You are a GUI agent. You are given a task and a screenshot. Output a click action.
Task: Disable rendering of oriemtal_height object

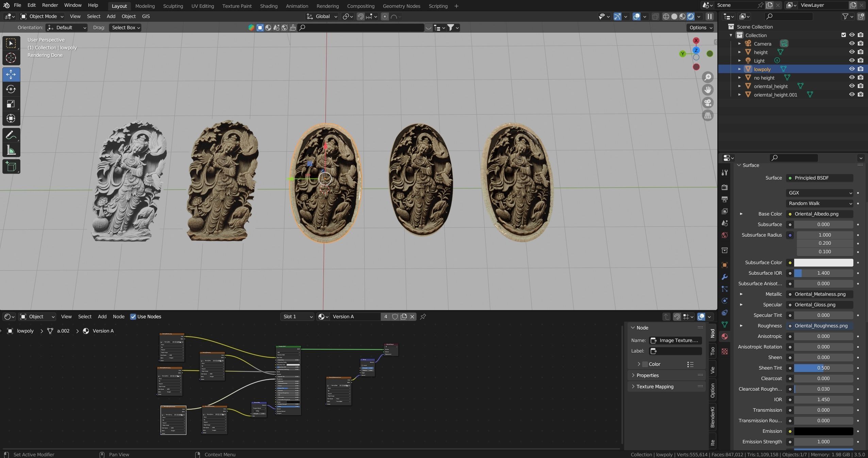[x=861, y=86]
